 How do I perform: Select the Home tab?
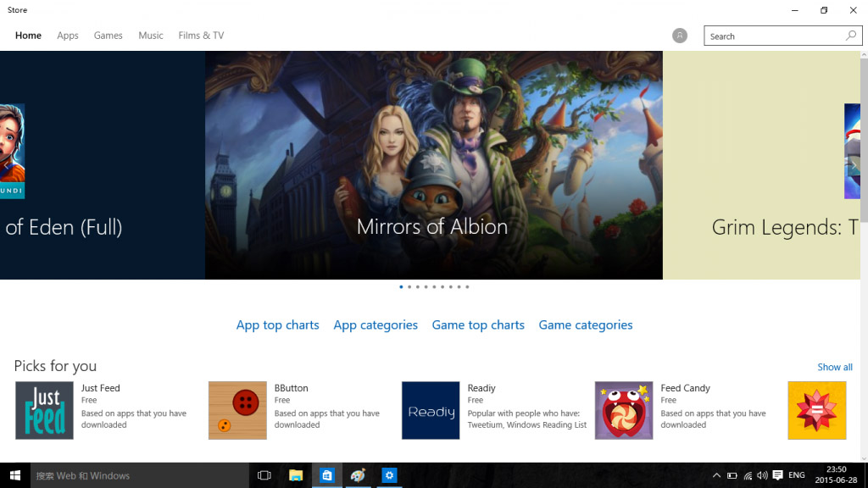point(28,36)
